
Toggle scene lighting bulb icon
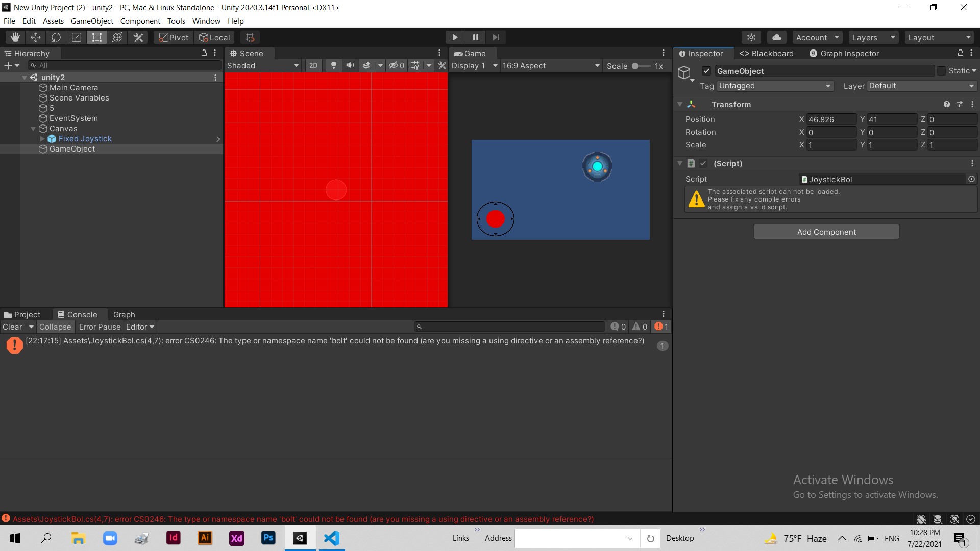pyautogui.click(x=334, y=66)
